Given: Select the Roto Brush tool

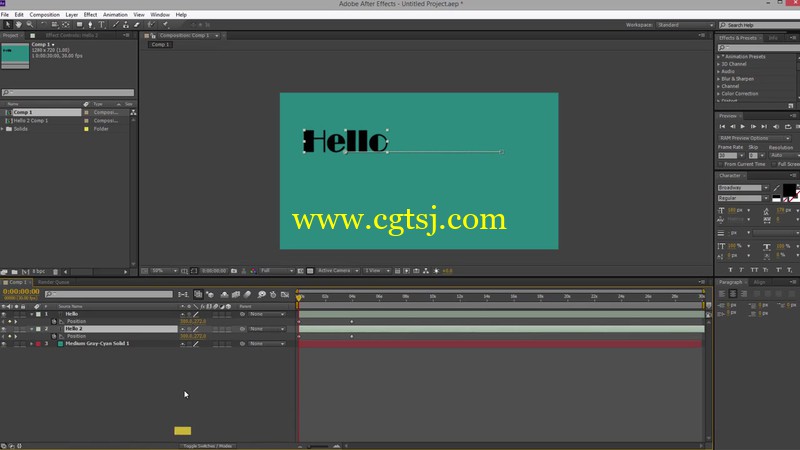Looking at the screenshot, I should point(151,24).
